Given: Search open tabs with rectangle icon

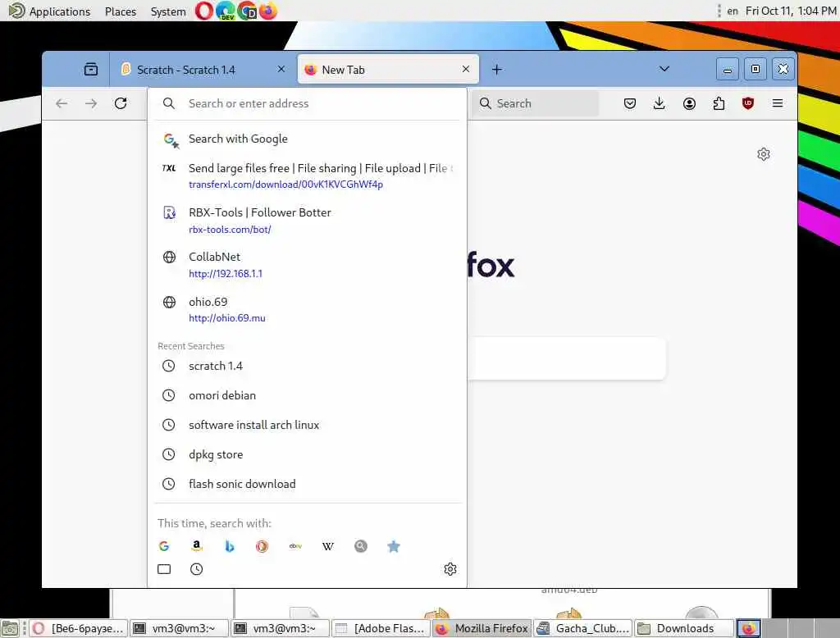Looking at the screenshot, I should pos(164,569).
